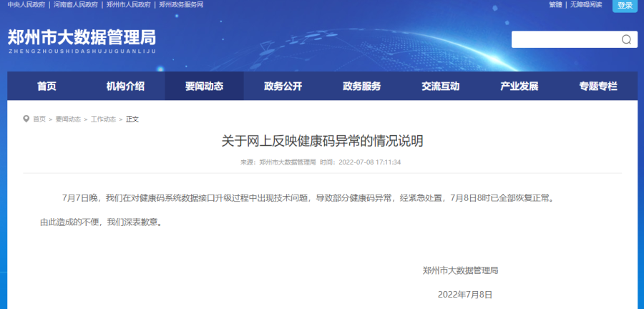This screenshot has width=644, height=309.
Task: Open the 郑州政务服务网 link
Action: tap(181, 5)
